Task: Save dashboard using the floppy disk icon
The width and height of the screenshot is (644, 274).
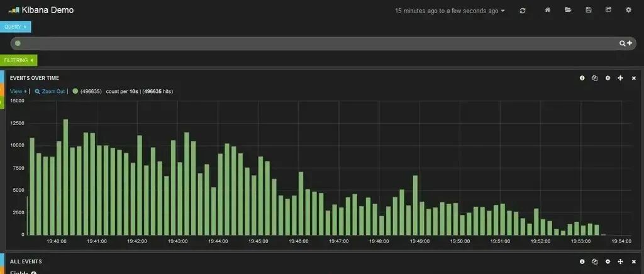Action: point(589,10)
